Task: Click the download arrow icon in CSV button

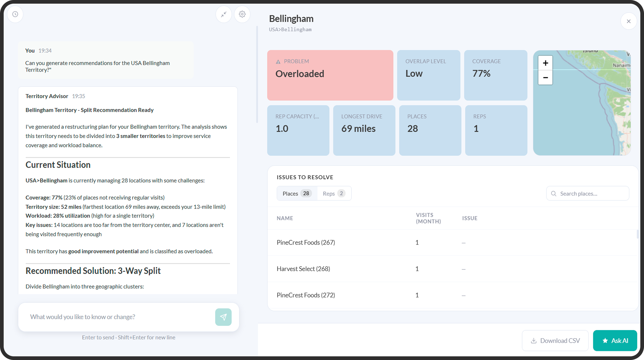Action: pyautogui.click(x=533, y=341)
